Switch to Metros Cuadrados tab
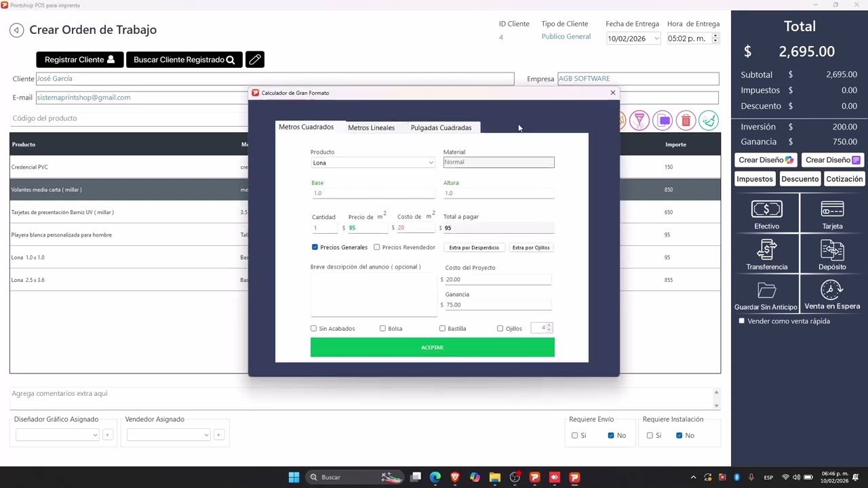The height and width of the screenshot is (488, 868). (x=306, y=127)
